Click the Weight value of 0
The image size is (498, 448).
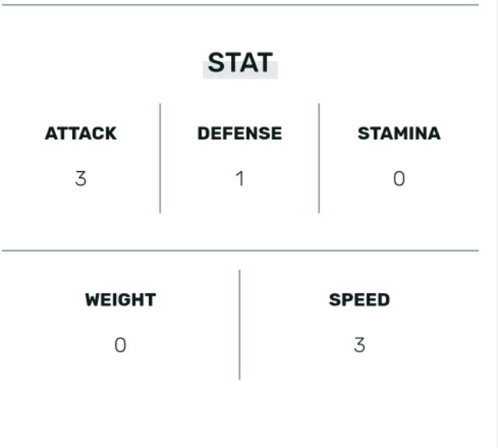121,345
